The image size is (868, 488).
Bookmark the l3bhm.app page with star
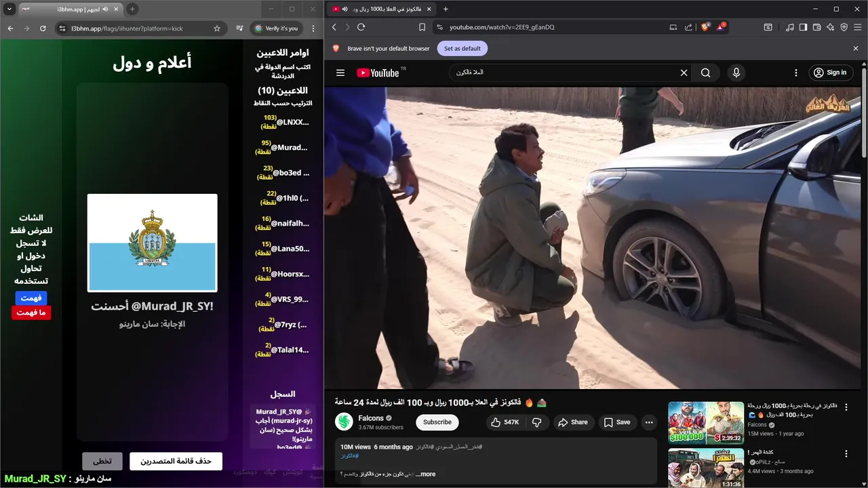[x=217, y=28]
